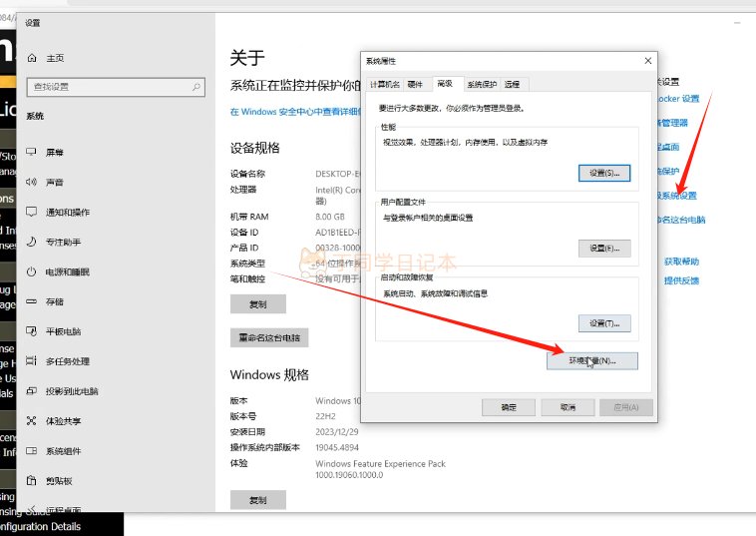Image resolution: width=756 pixels, height=536 pixels.
Task: Click the 投影到此电脑 projecting icon
Action: [31, 391]
